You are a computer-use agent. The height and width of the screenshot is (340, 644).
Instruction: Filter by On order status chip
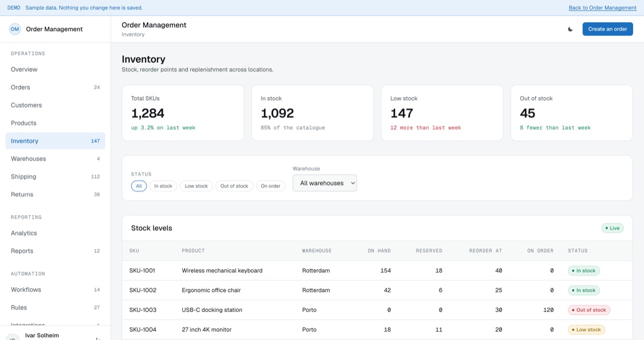pyautogui.click(x=271, y=186)
